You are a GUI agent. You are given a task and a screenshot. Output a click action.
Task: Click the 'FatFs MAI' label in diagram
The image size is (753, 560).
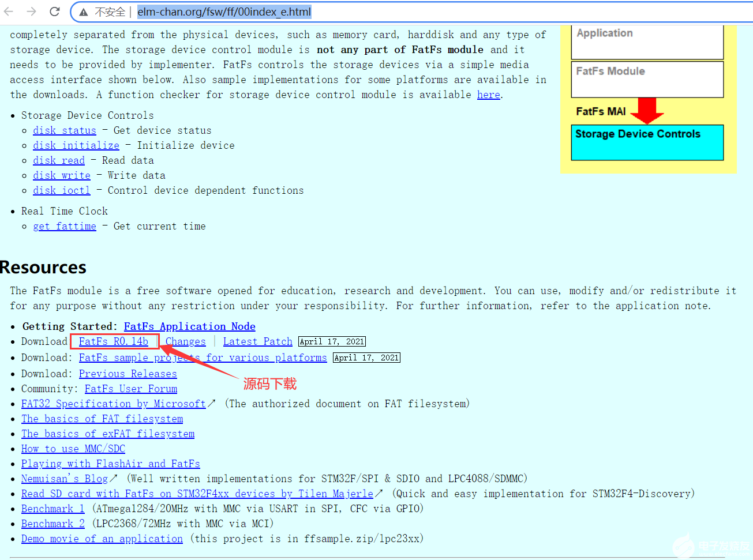coord(601,111)
